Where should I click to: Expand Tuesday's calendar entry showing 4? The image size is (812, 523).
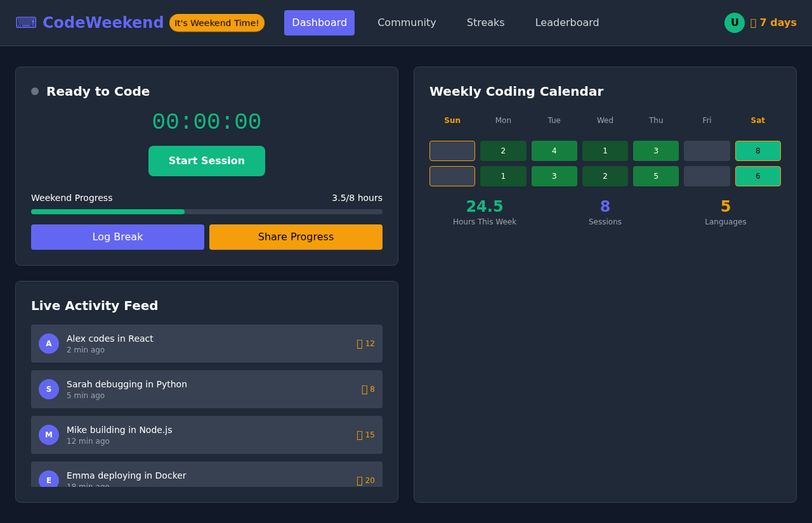click(554, 151)
